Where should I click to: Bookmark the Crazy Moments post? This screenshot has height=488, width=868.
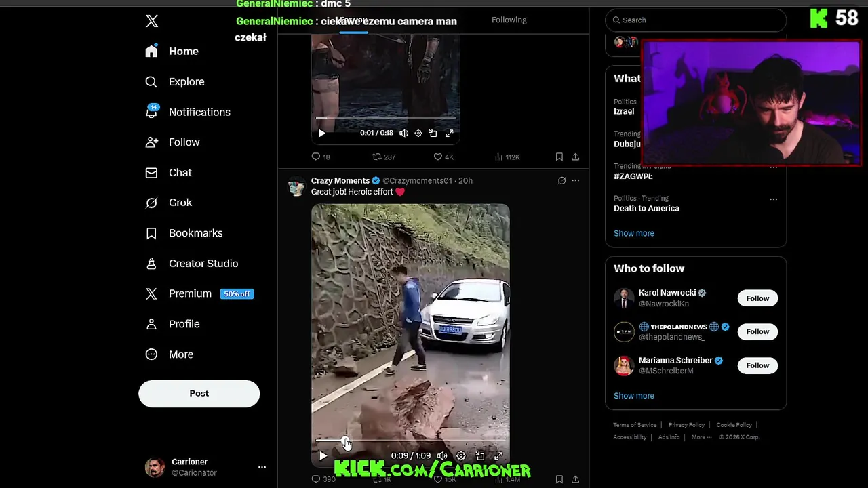[559, 479]
